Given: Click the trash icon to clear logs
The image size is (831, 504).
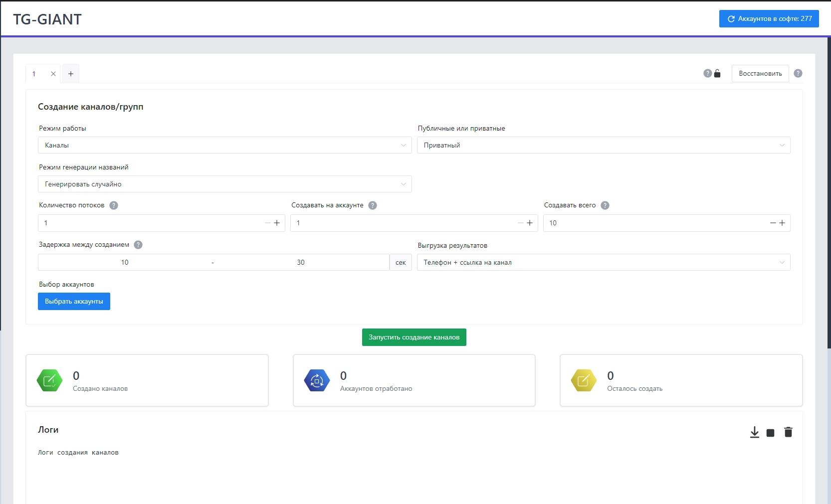Looking at the screenshot, I should click(x=788, y=432).
